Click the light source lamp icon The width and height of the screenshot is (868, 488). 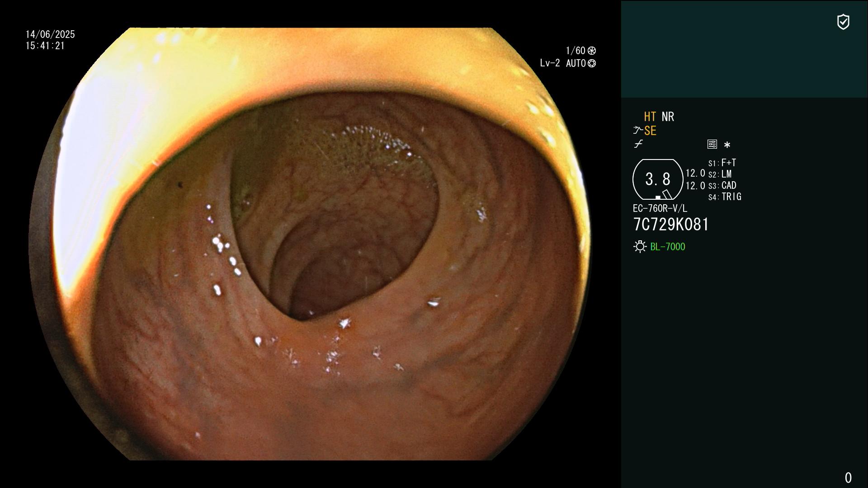640,247
